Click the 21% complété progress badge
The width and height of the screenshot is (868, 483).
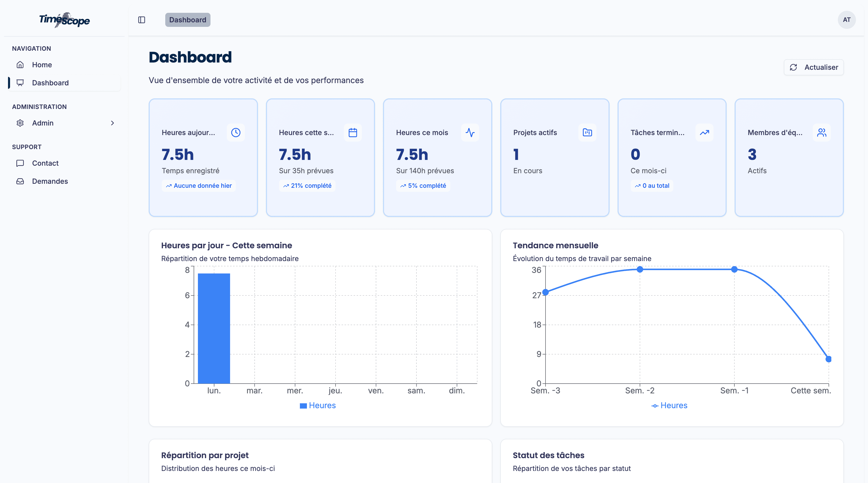(307, 186)
